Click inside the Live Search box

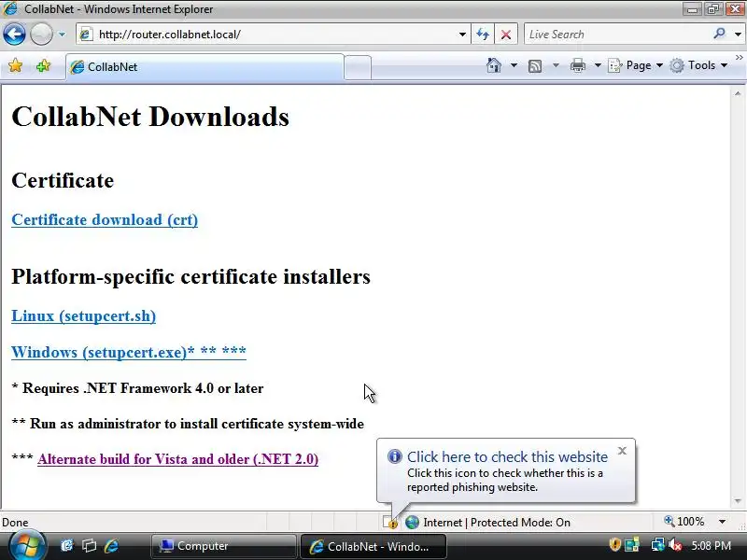tap(617, 35)
